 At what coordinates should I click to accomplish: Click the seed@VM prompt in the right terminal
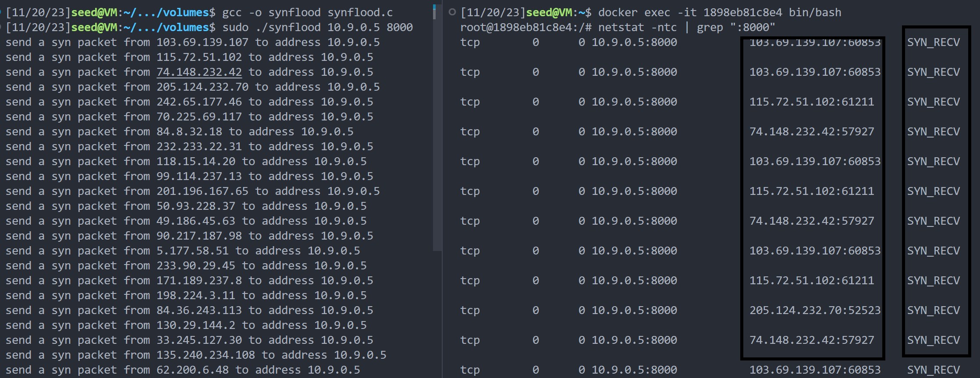coord(549,12)
